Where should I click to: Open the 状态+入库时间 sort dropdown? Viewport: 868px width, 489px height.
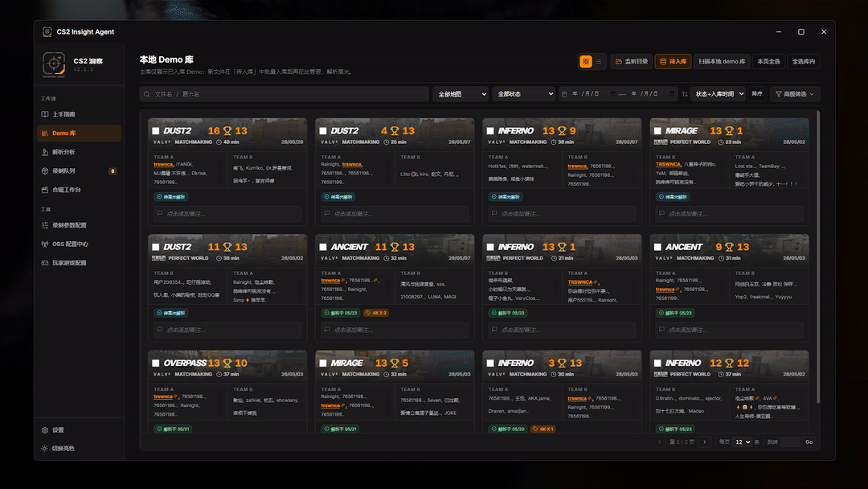pos(719,94)
